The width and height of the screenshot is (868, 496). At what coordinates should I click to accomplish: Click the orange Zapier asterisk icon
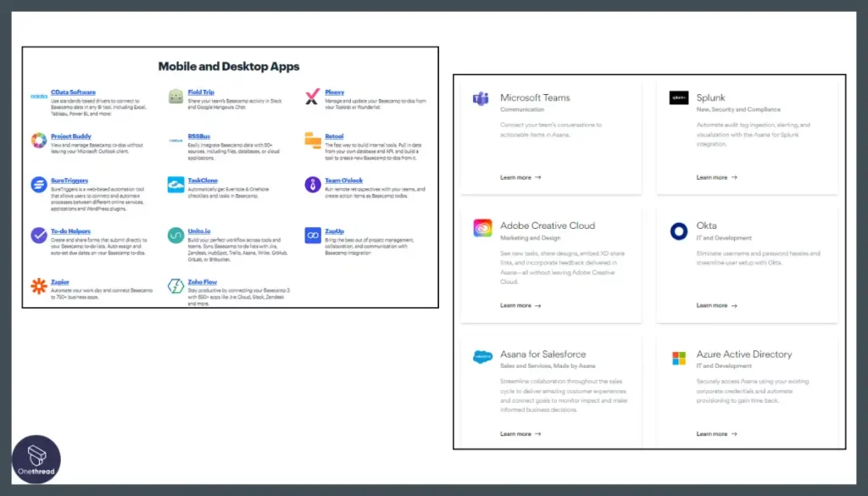(39, 286)
